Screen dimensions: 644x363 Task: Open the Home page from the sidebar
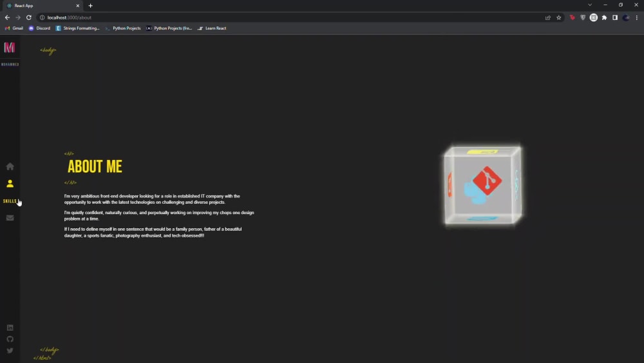click(x=10, y=166)
